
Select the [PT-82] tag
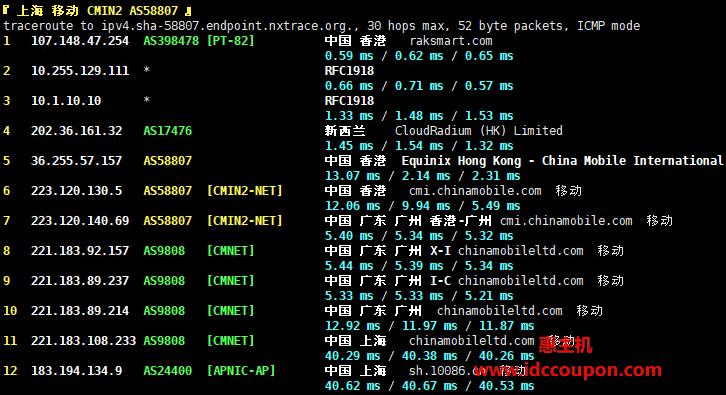click(x=231, y=41)
